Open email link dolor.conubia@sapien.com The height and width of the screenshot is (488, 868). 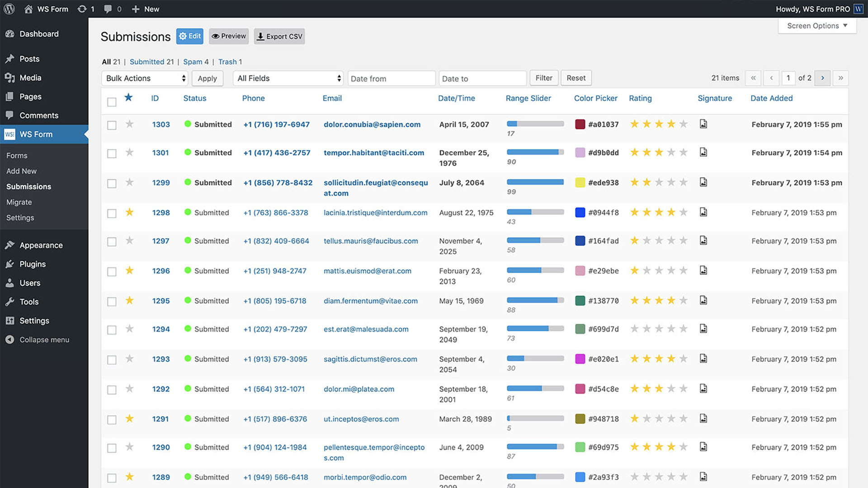(x=372, y=124)
